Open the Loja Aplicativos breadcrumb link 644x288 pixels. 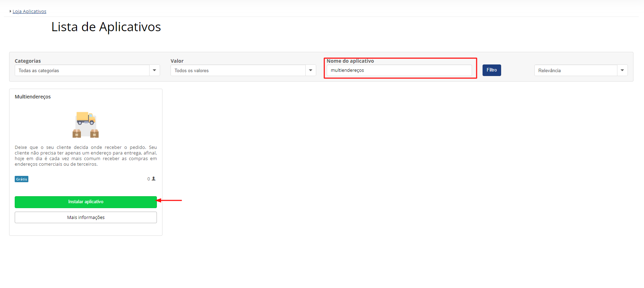pos(29,12)
